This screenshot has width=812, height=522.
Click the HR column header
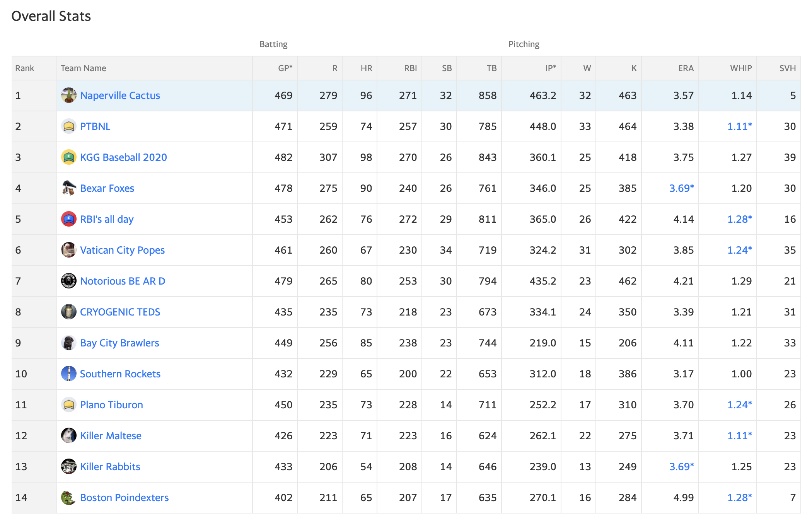pos(366,68)
